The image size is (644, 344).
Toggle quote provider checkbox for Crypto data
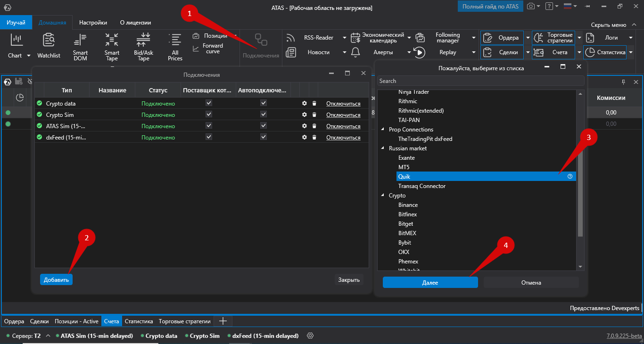[209, 103]
